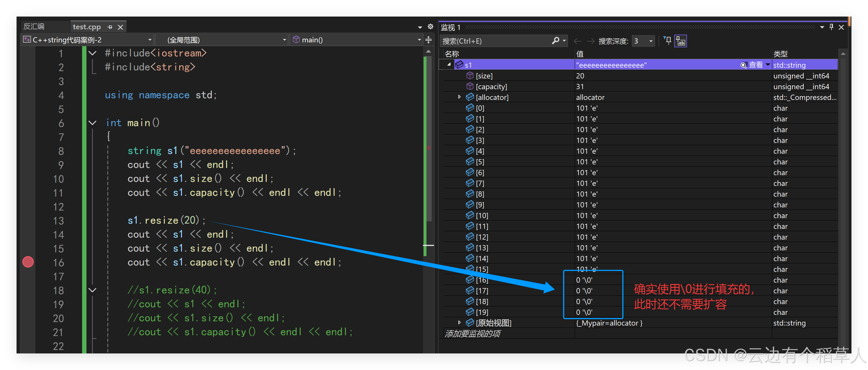
Task: Open the editor settings gear icon
Action: (430, 27)
